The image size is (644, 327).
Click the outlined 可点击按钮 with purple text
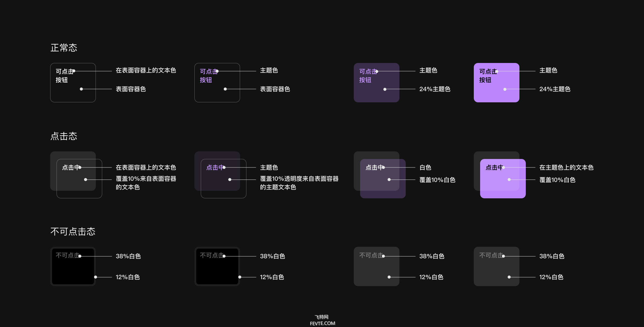point(217,83)
